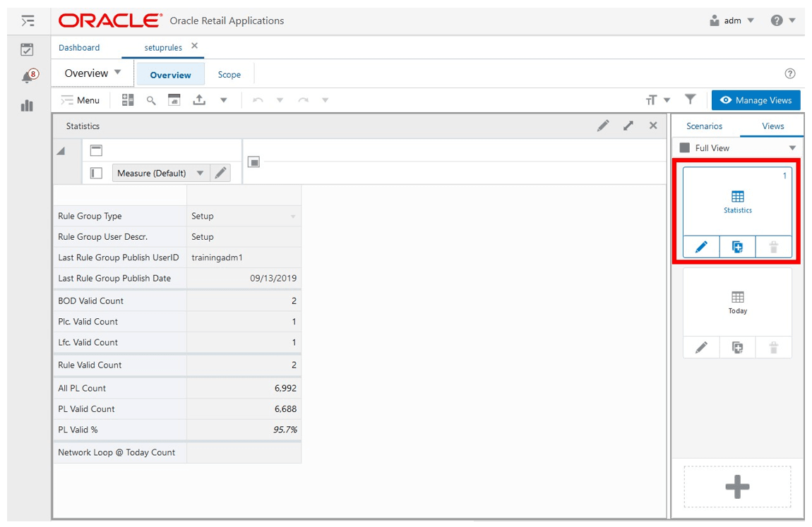Open the Full View dropdown in Views panel
Viewport: 812px width, 527px height.
coord(794,147)
